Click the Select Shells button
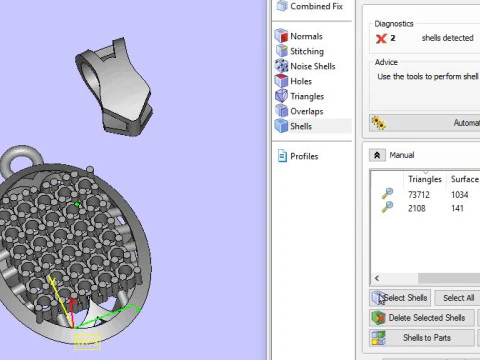The height and width of the screenshot is (360, 480). pyautogui.click(x=400, y=298)
